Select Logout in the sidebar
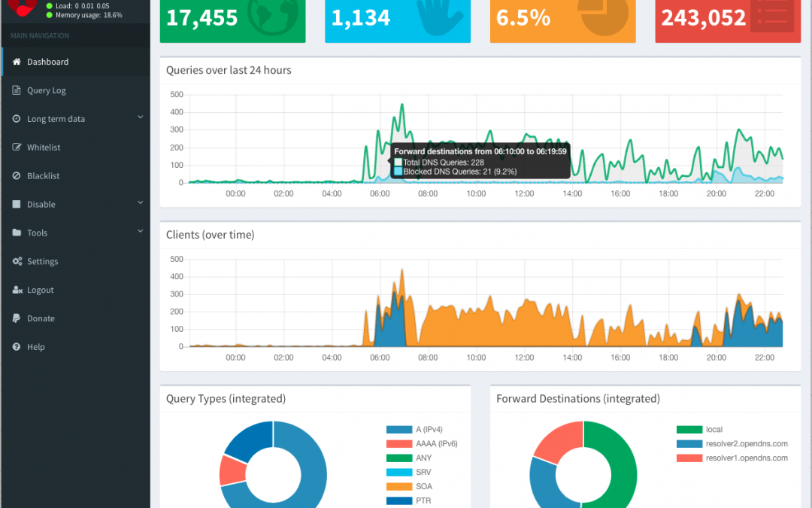The width and height of the screenshot is (812, 508). click(x=76, y=290)
